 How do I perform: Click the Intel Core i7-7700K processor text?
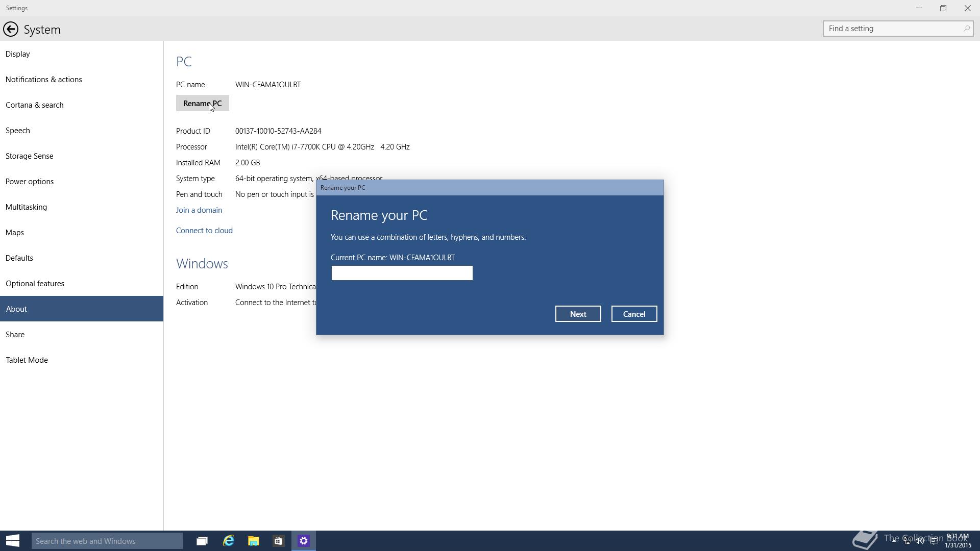[322, 147]
